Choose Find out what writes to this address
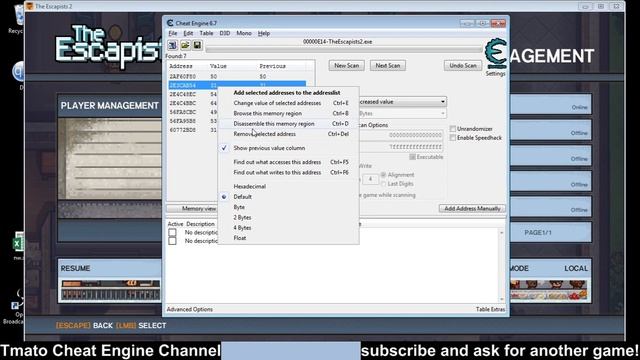640x360 pixels. click(x=289, y=173)
